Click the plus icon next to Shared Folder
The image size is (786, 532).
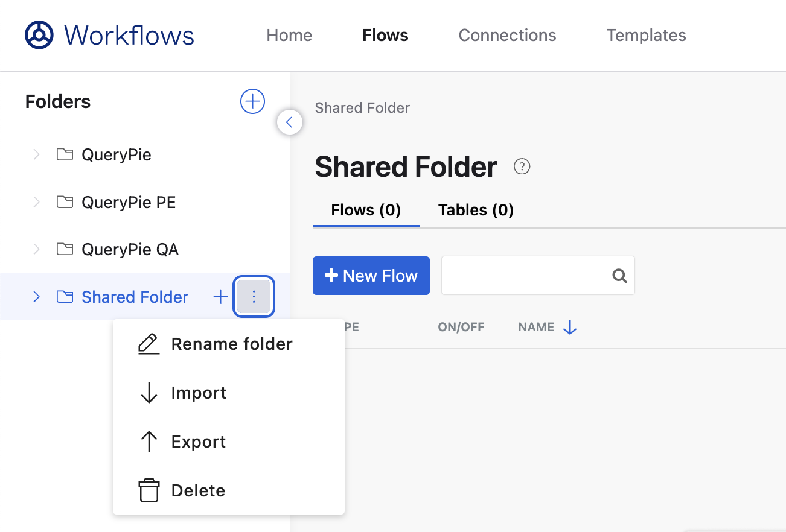(221, 297)
